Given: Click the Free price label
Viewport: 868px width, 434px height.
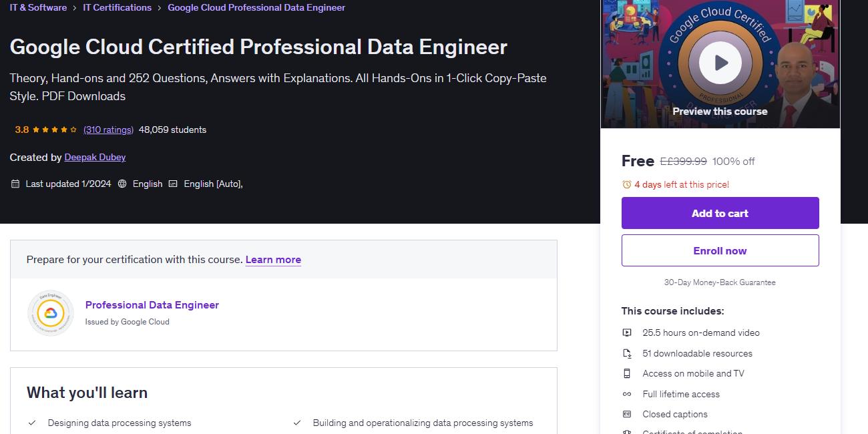Looking at the screenshot, I should (638, 161).
